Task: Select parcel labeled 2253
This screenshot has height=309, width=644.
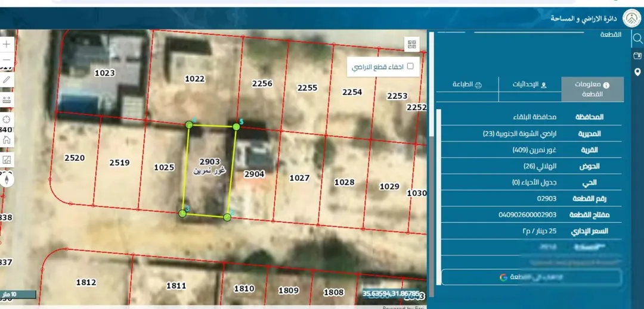Action: coord(397,96)
